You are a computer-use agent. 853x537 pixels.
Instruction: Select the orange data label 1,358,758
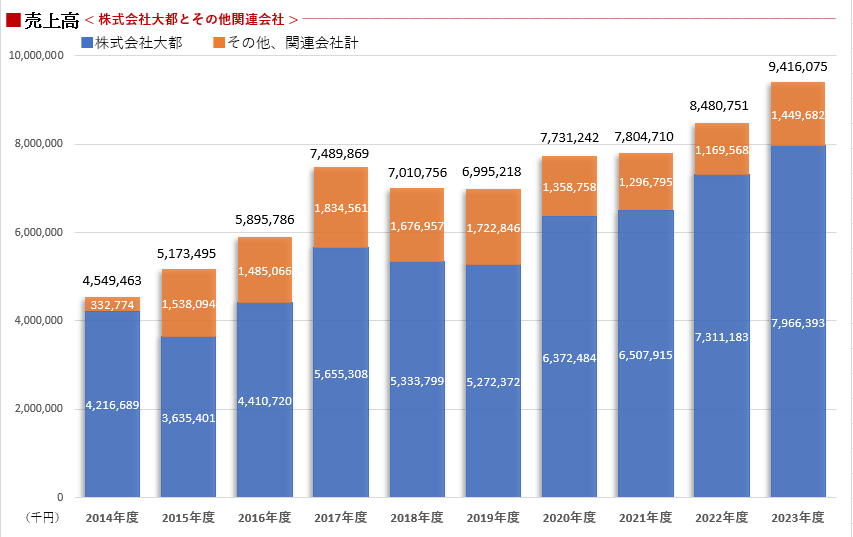coord(570,187)
